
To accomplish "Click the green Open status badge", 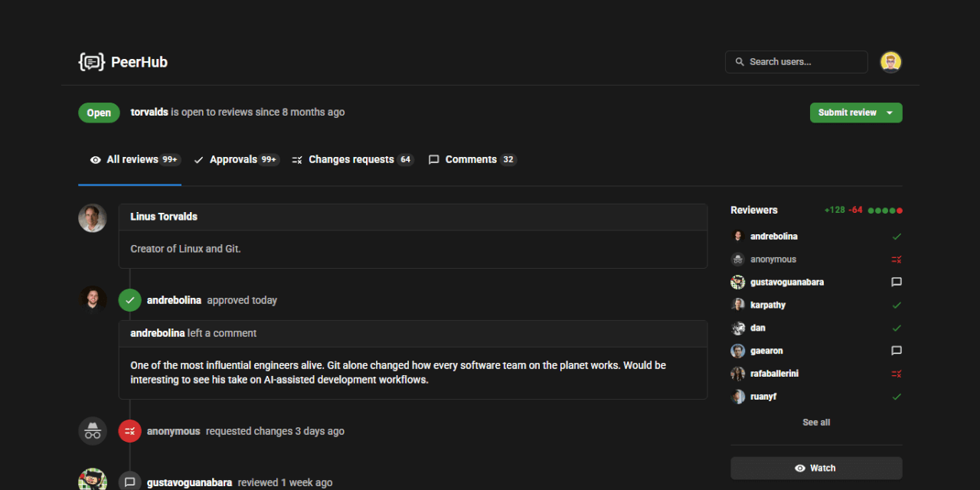I will [99, 113].
